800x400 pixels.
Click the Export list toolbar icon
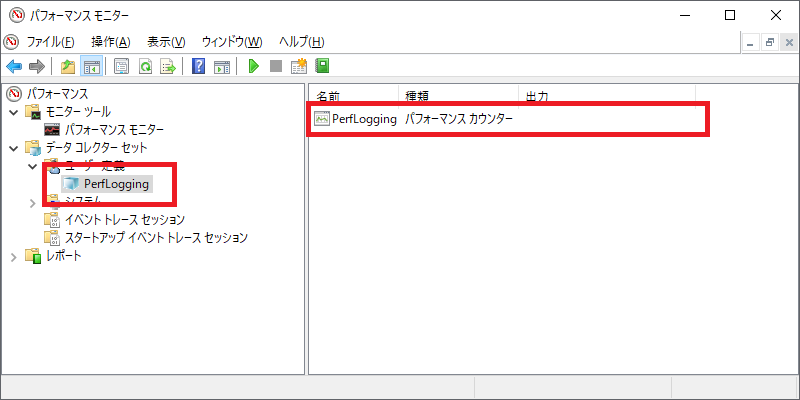coord(168,67)
